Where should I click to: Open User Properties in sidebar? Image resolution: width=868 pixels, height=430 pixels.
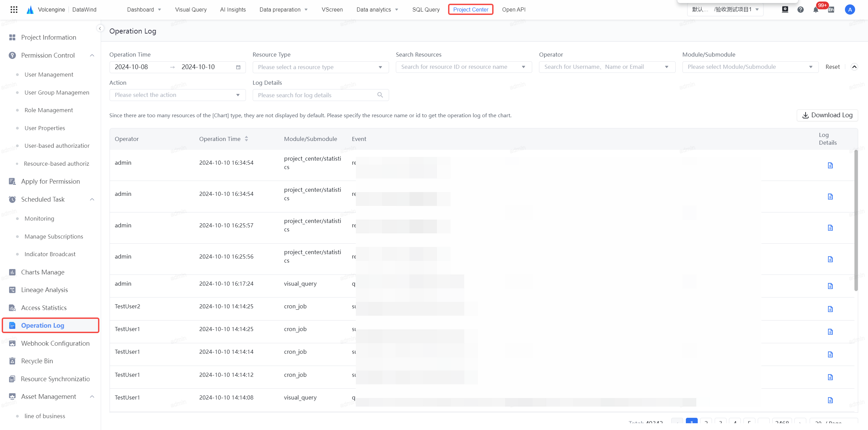(x=45, y=128)
